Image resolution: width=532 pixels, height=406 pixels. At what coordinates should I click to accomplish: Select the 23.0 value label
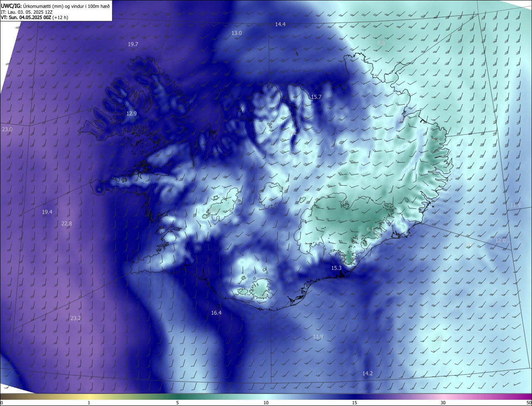(x=7, y=130)
